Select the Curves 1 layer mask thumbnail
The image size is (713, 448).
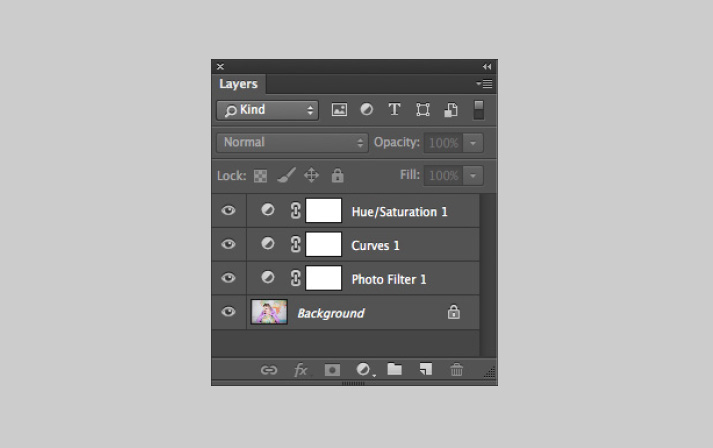click(x=323, y=244)
